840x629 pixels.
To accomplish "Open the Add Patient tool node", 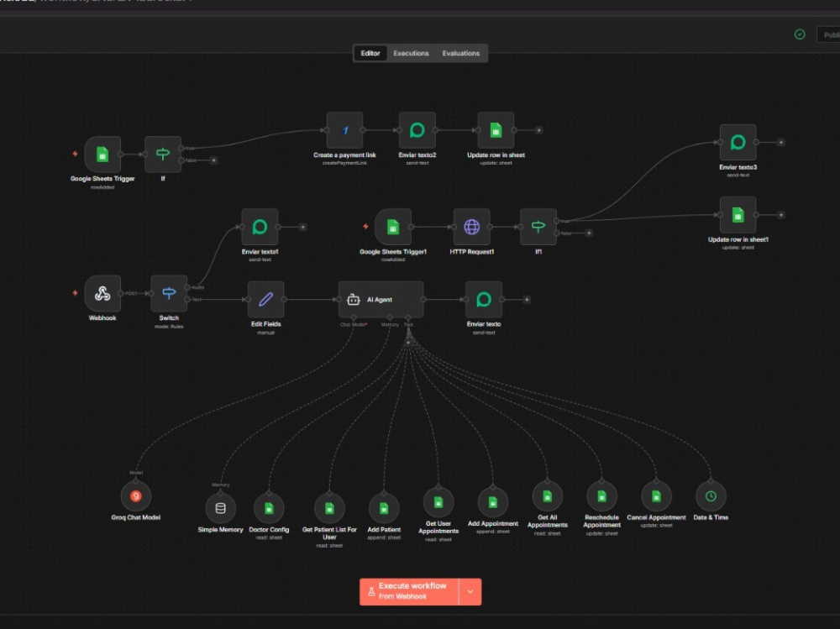I will [x=384, y=508].
